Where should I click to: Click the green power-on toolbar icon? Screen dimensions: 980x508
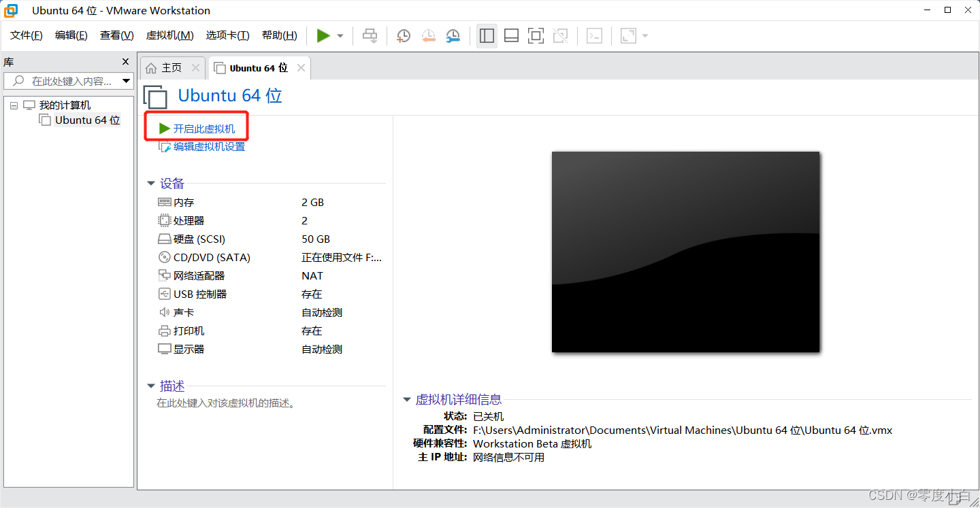click(x=323, y=36)
